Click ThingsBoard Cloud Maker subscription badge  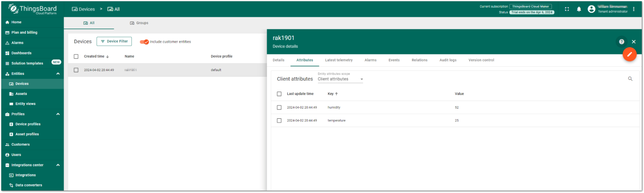pyautogui.click(x=531, y=6)
